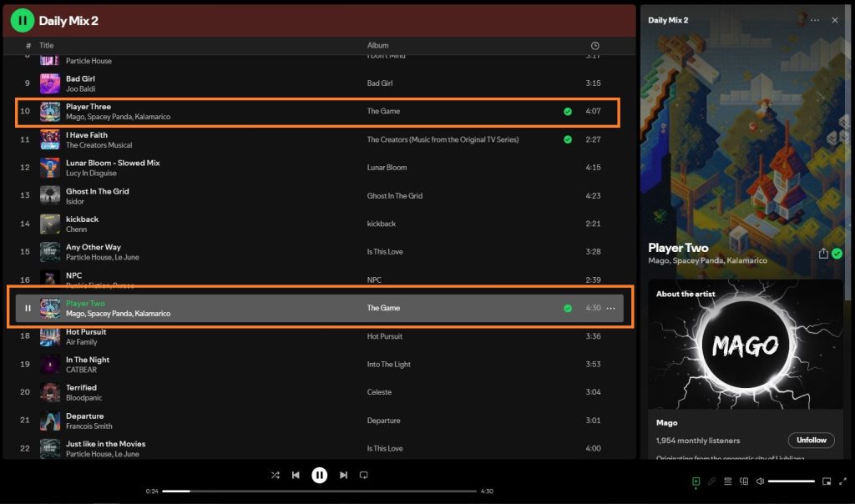Toggle saved checkmark on the I Have Faith row
Image resolution: width=855 pixels, height=504 pixels.
[x=568, y=139]
